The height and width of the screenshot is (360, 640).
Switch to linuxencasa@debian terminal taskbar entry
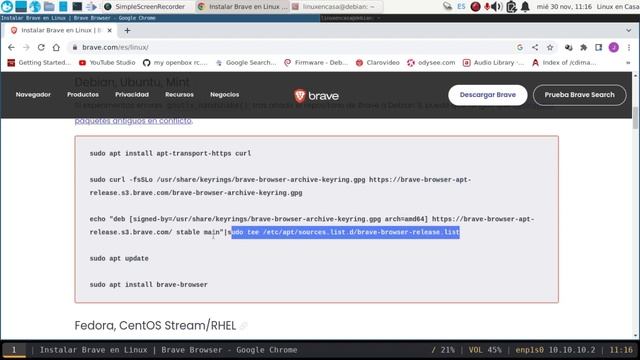click(337, 7)
